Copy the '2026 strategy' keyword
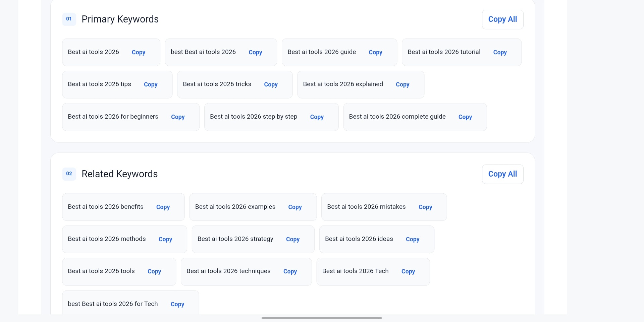Screen dimensions: 644x322 coord(293,239)
